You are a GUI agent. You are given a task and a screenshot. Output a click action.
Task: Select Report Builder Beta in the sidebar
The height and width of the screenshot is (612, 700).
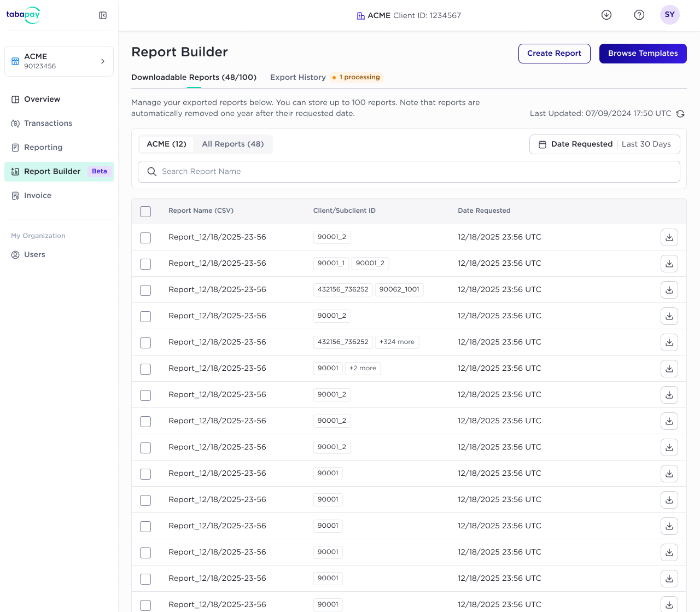click(x=59, y=172)
